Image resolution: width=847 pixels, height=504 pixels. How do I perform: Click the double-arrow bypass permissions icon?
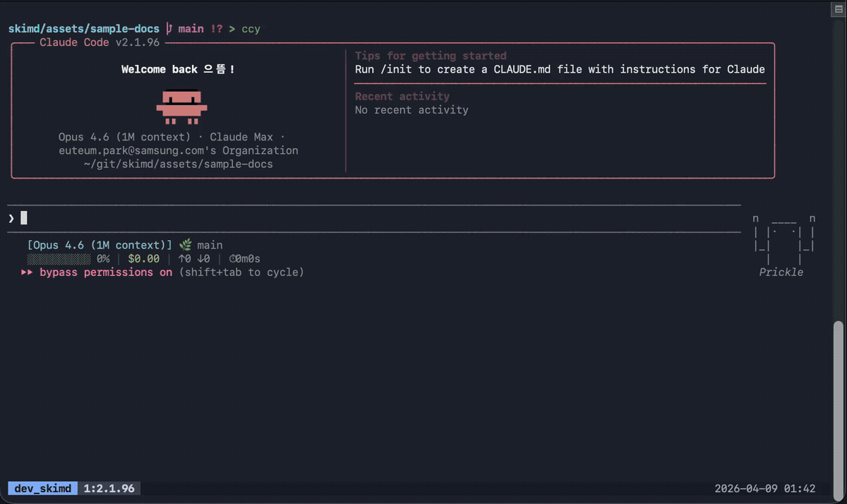pyautogui.click(x=28, y=272)
